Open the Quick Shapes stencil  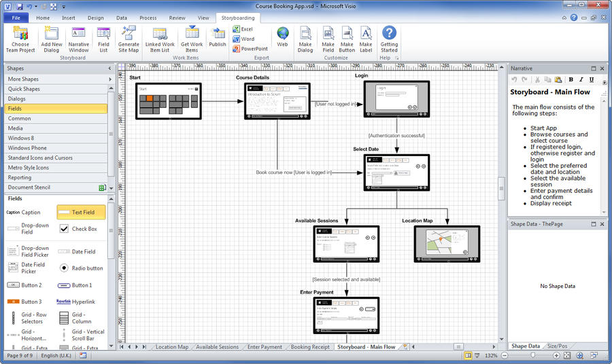click(x=56, y=89)
